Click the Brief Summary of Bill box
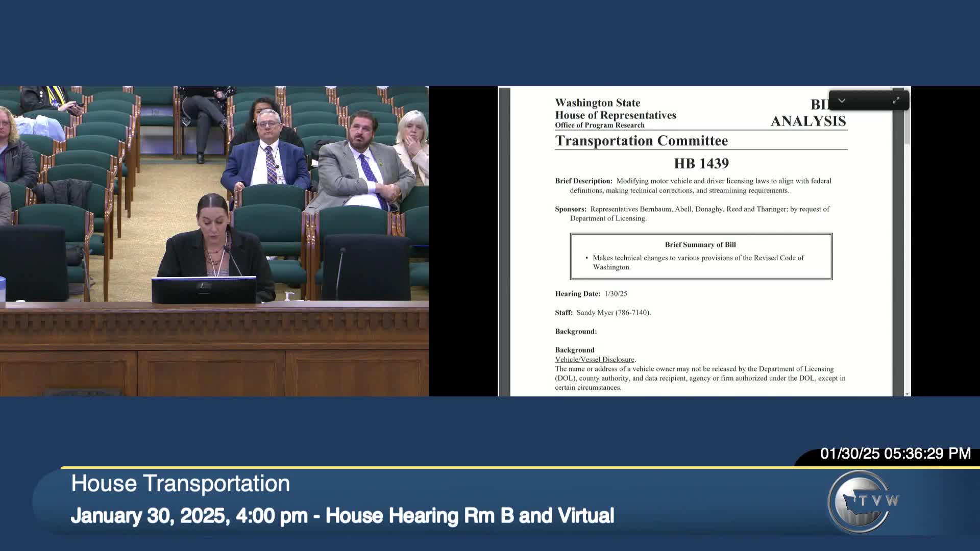The image size is (980, 551). pos(701,256)
